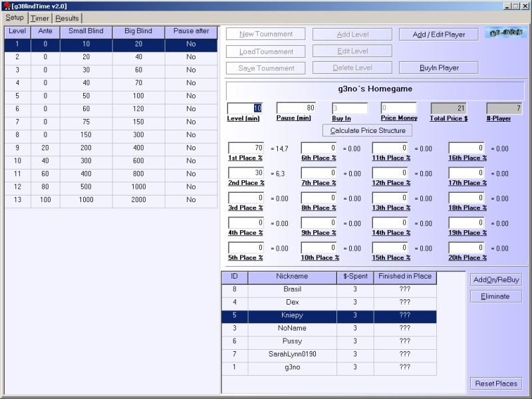Focus the Level (min) input field
This screenshot has height=399, width=532.
245,108
